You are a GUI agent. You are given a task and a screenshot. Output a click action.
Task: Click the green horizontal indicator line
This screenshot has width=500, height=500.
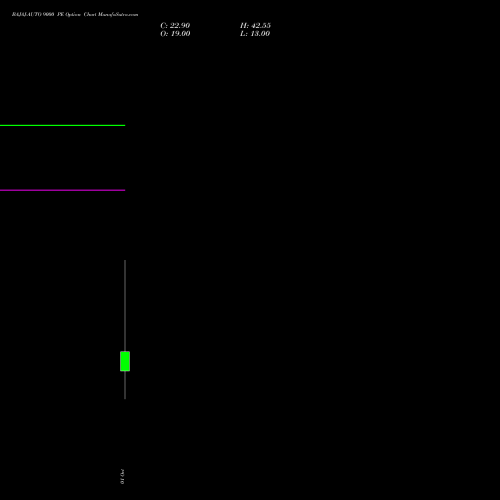pos(63,125)
